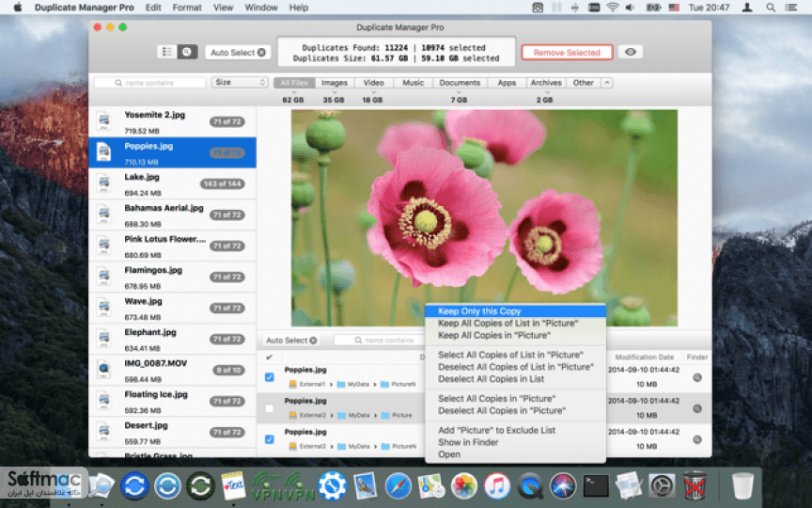Click the 9 of 10 badge for IMG_0087.MOV
Screen dimensions: 812x508
point(229,370)
